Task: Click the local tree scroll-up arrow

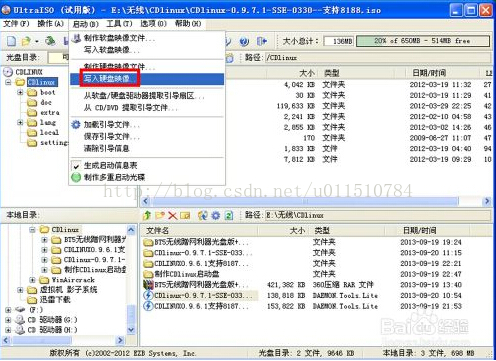Action: [131, 230]
